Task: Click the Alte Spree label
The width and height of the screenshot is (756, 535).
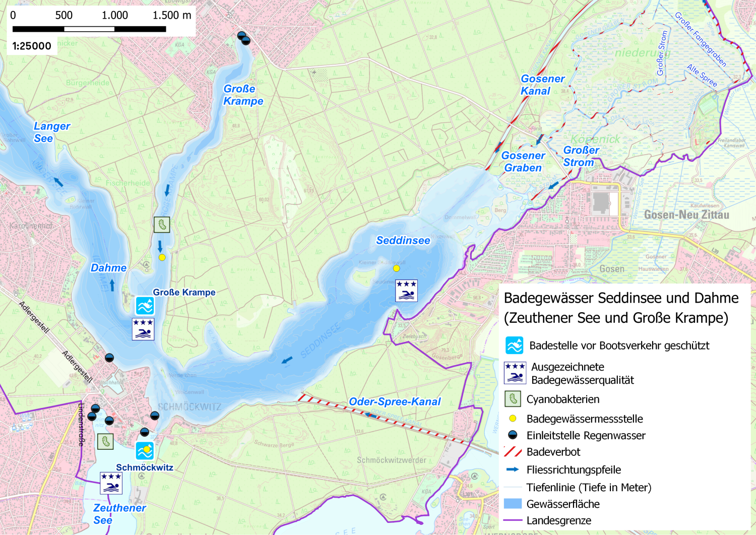Action: point(702,76)
